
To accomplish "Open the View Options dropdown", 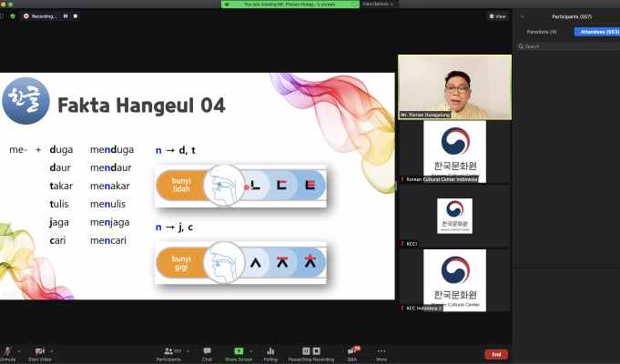I will tap(377, 4).
